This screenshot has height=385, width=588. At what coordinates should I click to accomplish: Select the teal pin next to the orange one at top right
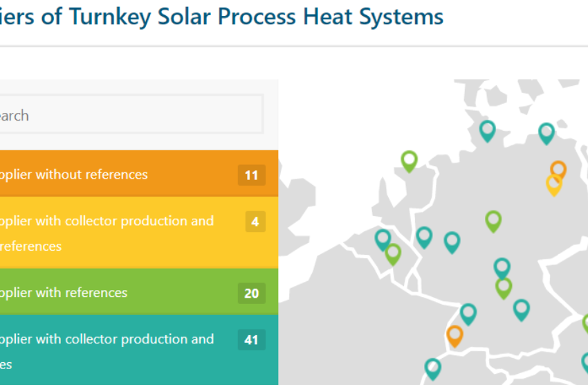pyautogui.click(x=546, y=133)
